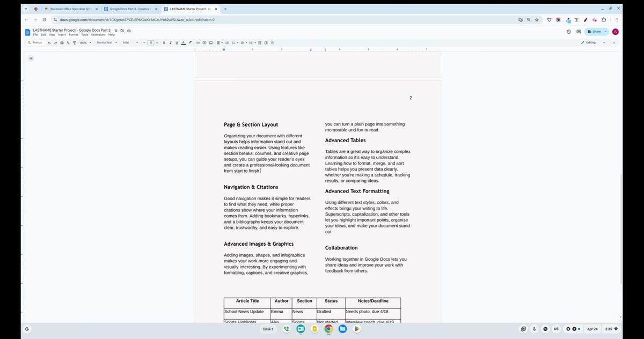
Task: Open document version history clock
Action: tap(568, 31)
